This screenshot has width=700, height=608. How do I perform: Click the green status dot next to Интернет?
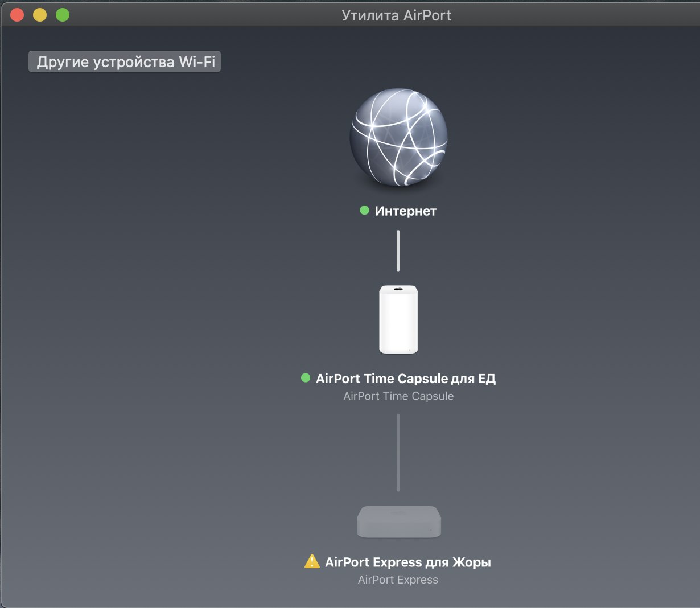(365, 211)
